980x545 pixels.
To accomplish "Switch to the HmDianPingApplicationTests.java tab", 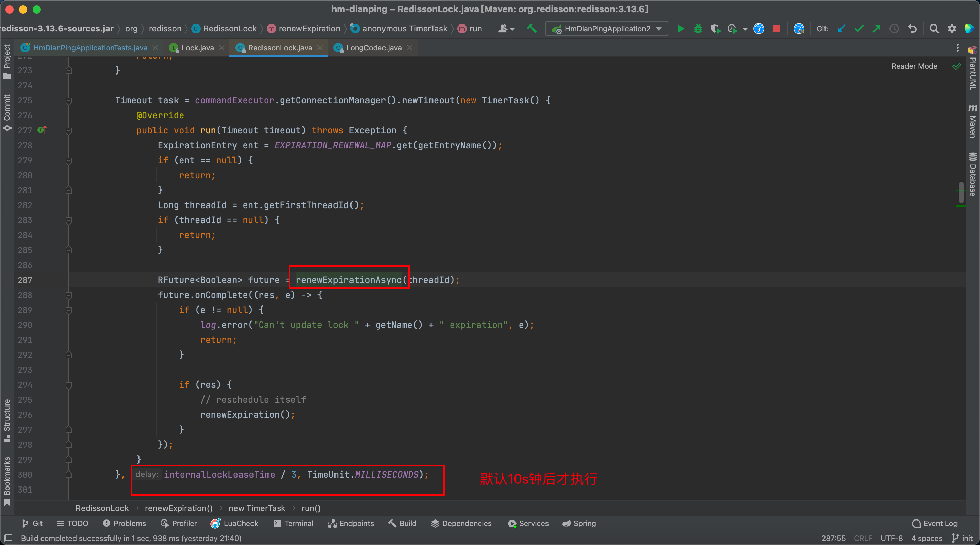I will [90, 48].
